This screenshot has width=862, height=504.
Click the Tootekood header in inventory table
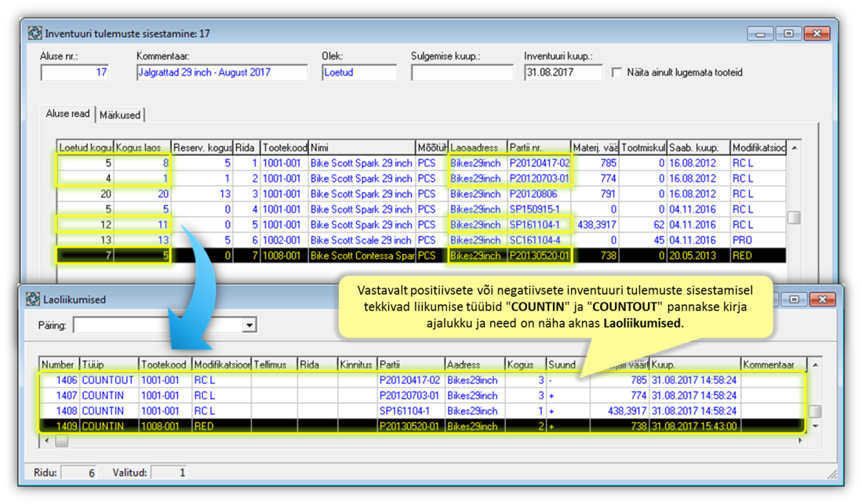pyautogui.click(x=284, y=148)
